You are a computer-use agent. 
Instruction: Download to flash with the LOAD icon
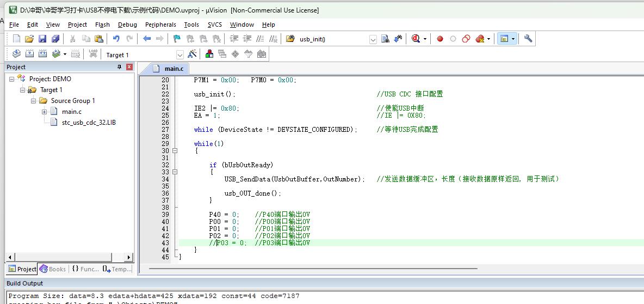pos(93,54)
